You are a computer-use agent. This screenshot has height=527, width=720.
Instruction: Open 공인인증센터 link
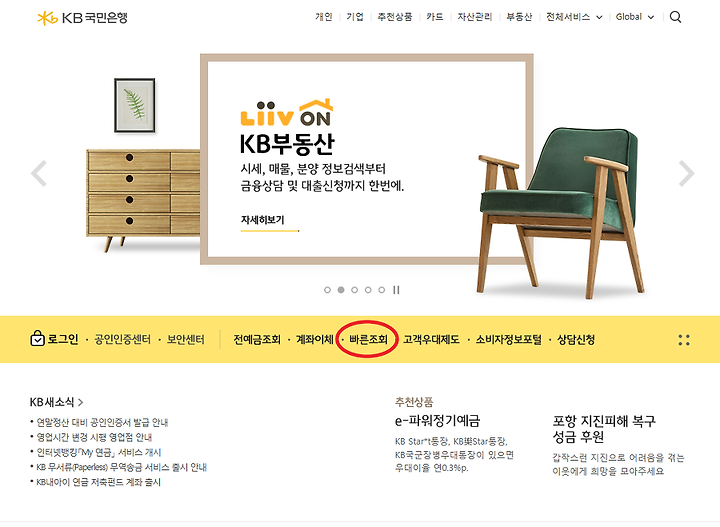123,340
